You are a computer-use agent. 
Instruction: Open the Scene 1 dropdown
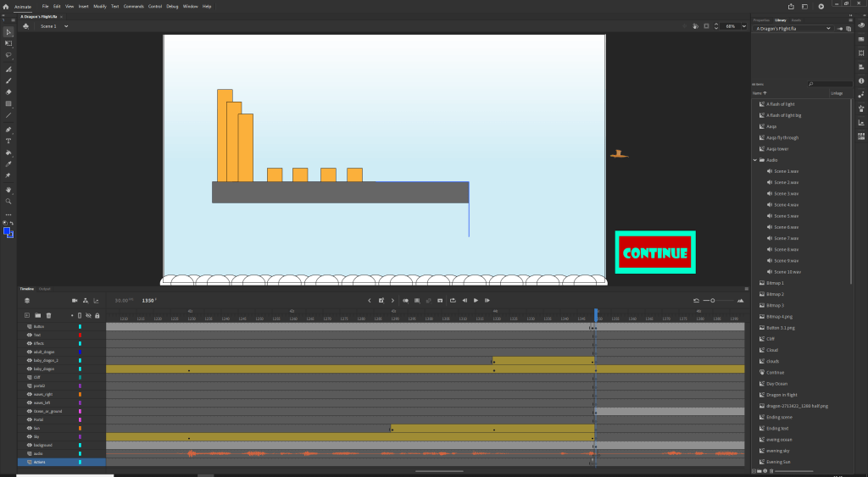pos(54,26)
